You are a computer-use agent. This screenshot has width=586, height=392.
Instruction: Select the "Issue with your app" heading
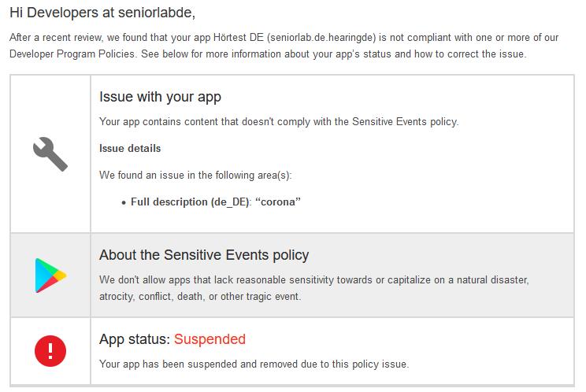[x=160, y=98]
